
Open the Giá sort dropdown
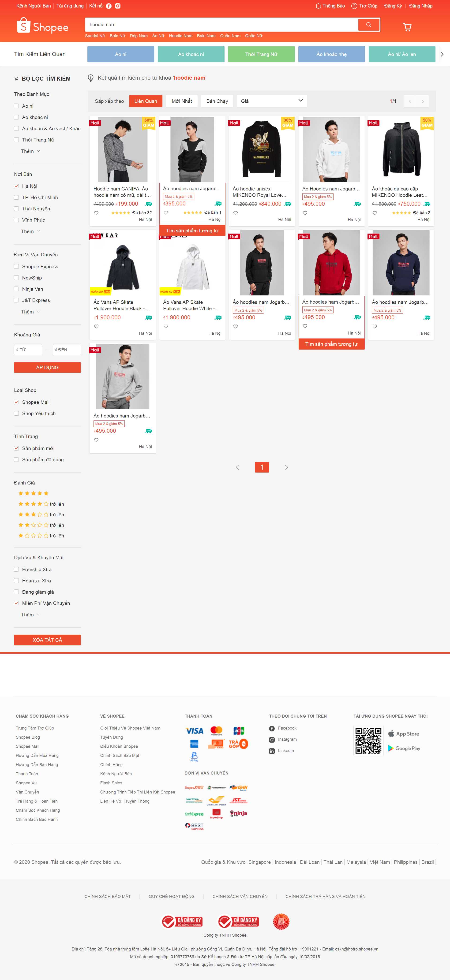pyautogui.click(x=272, y=101)
